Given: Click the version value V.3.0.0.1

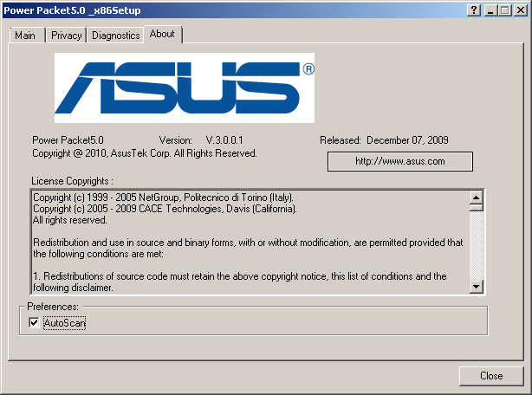Looking at the screenshot, I should tap(224, 140).
